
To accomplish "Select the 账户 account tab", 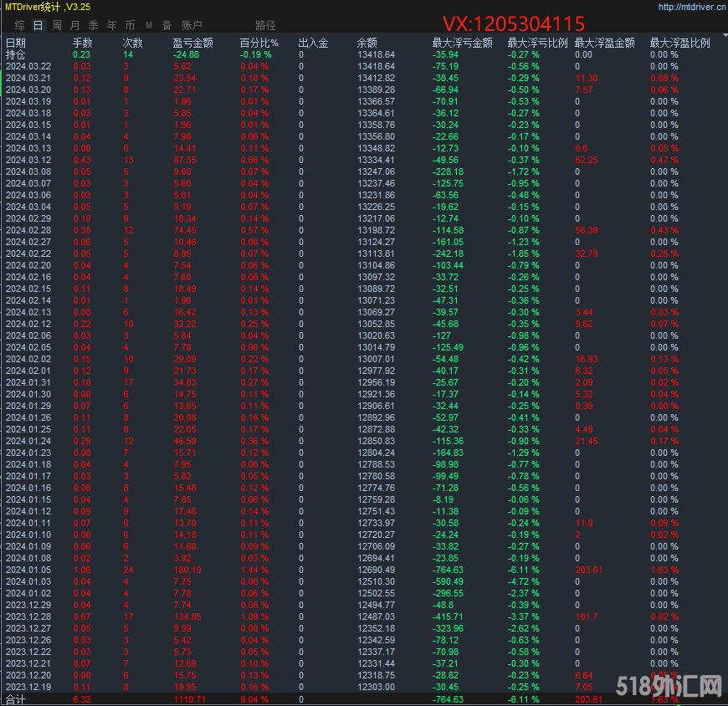I will pos(192,25).
